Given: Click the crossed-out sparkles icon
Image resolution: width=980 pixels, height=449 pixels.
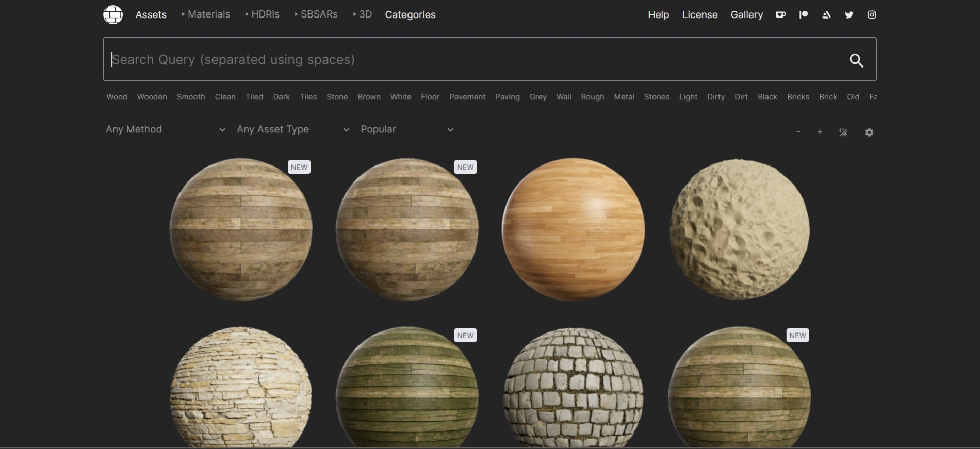Looking at the screenshot, I should (x=843, y=132).
